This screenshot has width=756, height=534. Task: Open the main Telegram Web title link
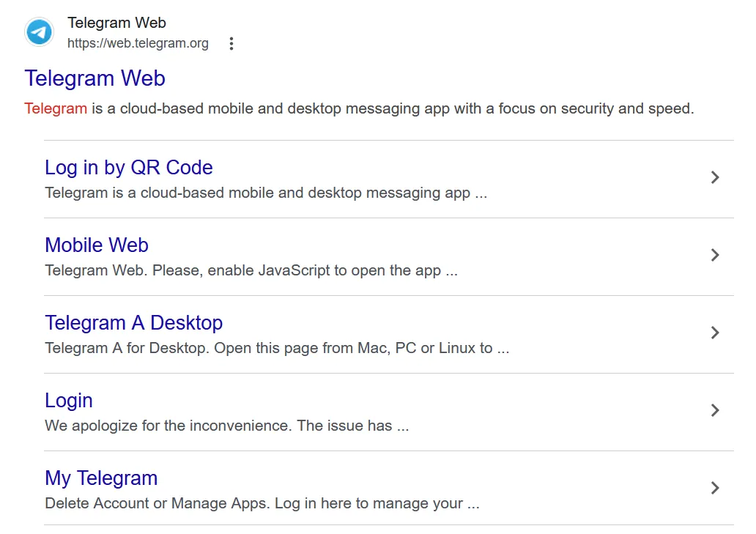[x=95, y=78]
